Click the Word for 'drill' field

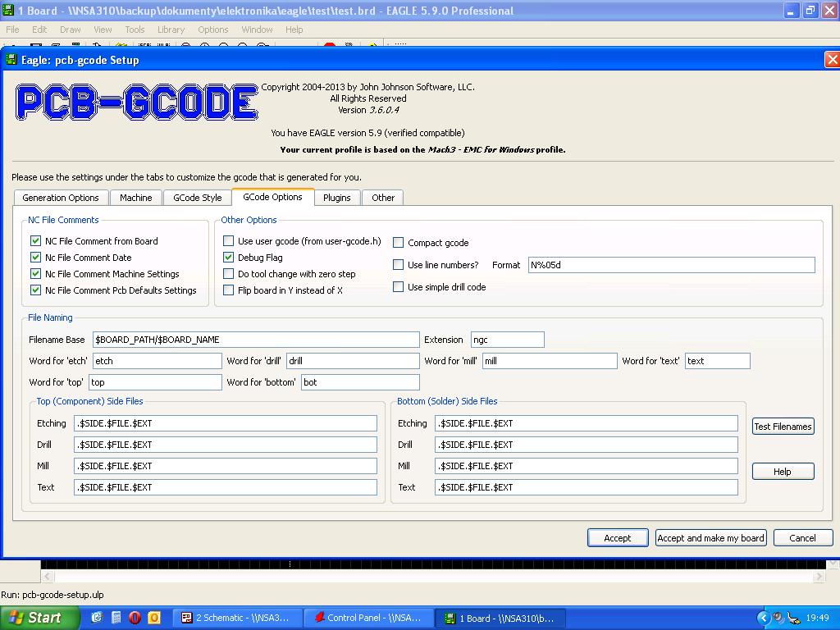(353, 361)
